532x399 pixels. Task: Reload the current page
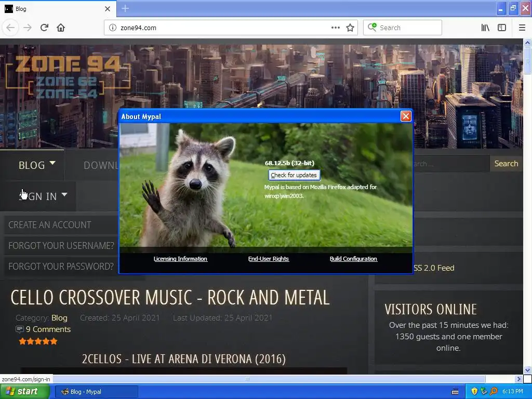[x=45, y=28]
